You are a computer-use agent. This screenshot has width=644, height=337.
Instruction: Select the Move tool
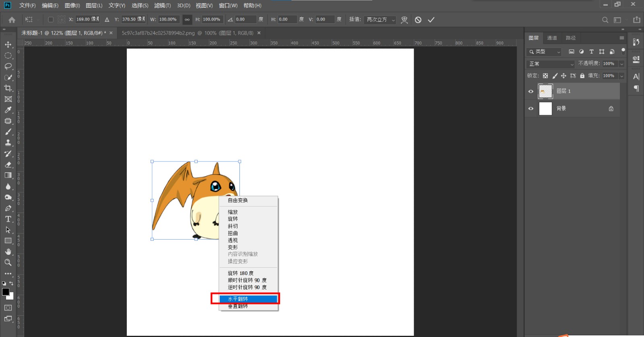coord(8,45)
